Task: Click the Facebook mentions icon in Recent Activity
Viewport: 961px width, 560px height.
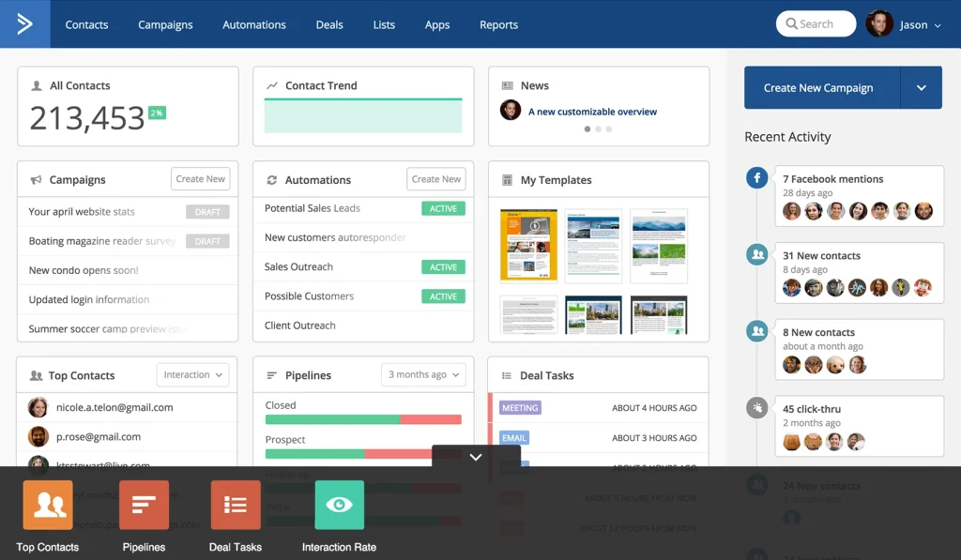Action: (756, 176)
